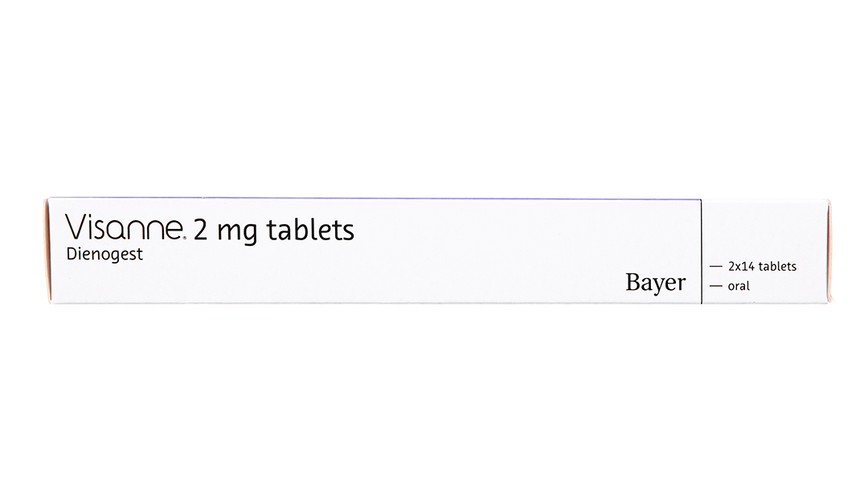This screenshot has height=482, width=868.
Task: Click the white background below the box
Action: point(434,394)
